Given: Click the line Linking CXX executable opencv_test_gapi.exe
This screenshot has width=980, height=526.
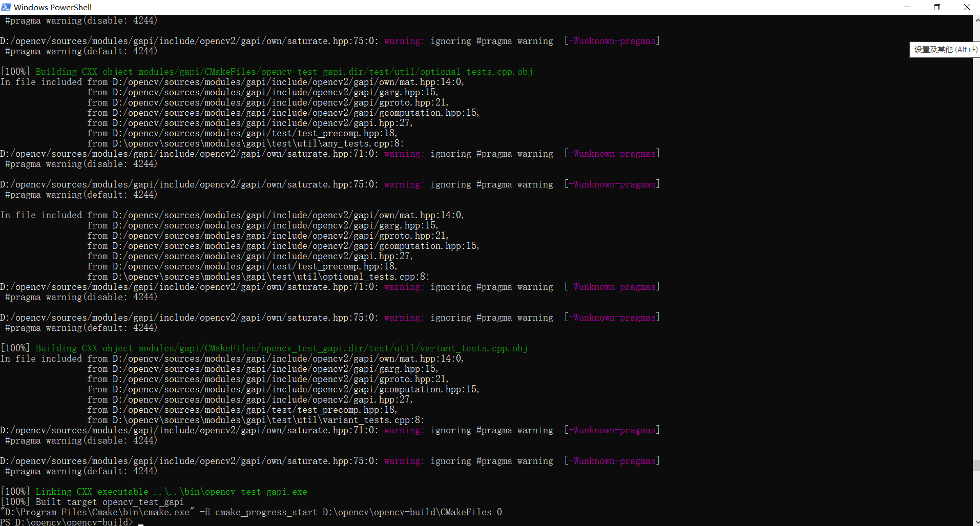Looking at the screenshot, I should (154, 491).
